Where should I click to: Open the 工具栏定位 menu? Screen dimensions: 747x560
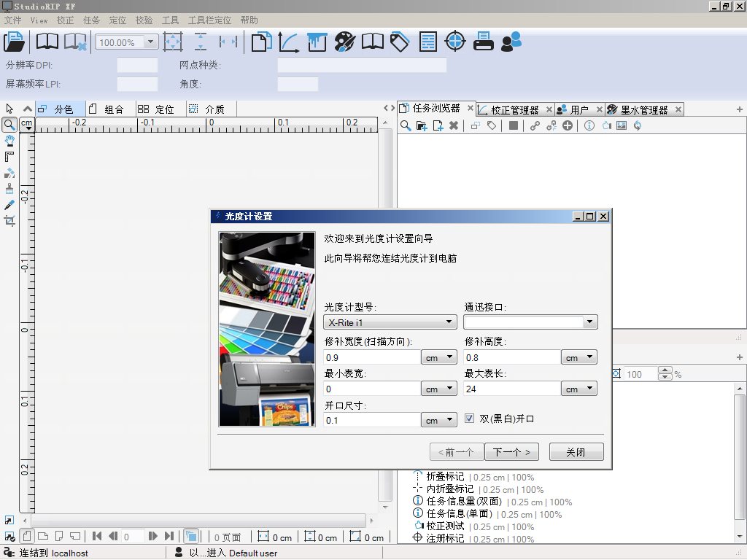[209, 20]
